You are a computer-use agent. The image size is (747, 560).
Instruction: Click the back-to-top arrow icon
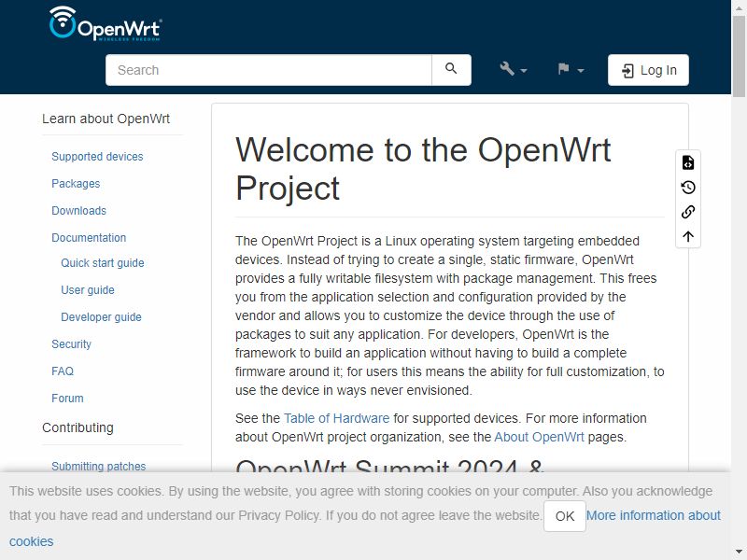[x=688, y=236]
